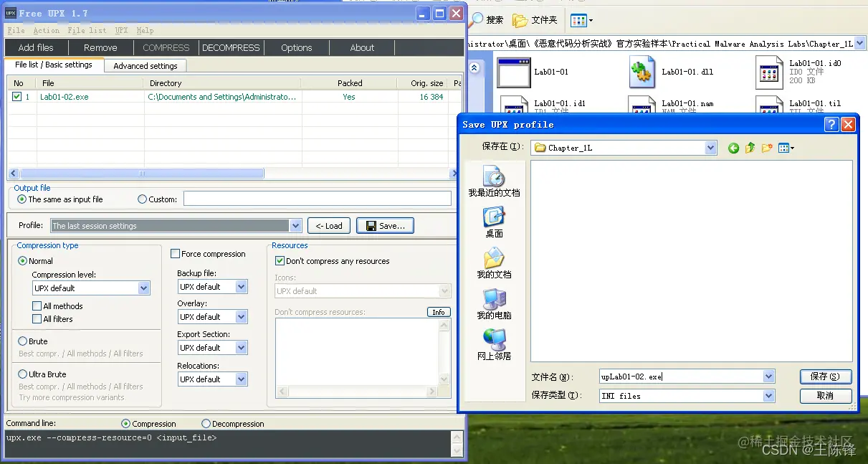This screenshot has width=868, height=464.
Task: Open the Overlay dropdown
Action: (242, 317)
